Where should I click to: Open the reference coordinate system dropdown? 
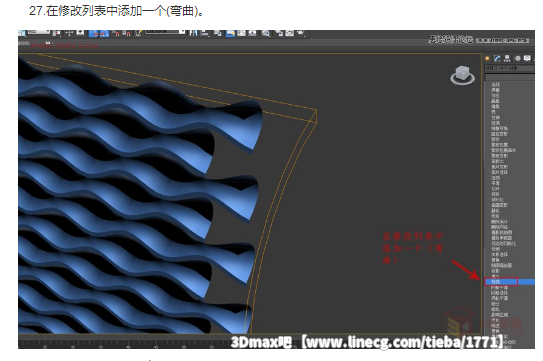click(x=39, y=32)
